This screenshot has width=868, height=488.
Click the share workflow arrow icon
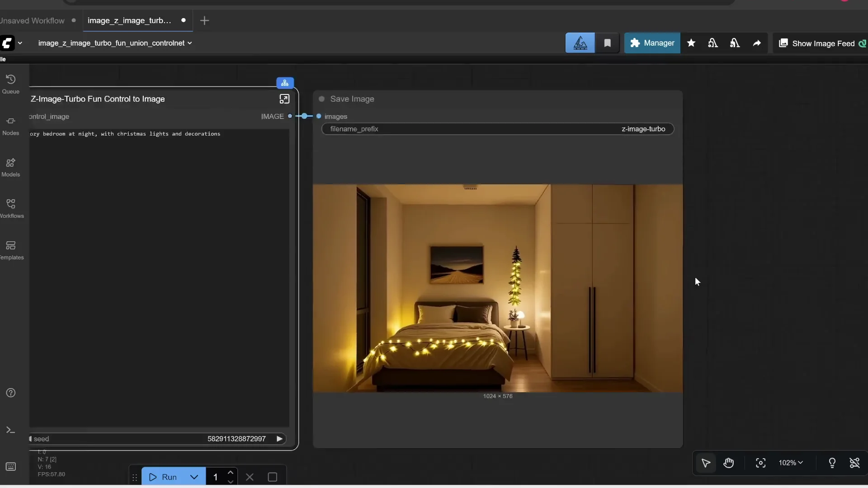pyautogui.click(x=757, y=43)
